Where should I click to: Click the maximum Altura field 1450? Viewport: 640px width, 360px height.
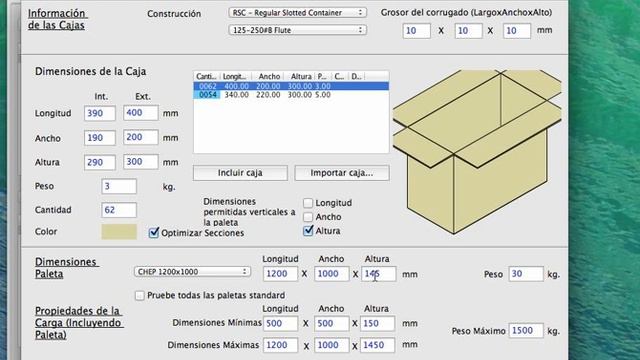coord(377,345)
